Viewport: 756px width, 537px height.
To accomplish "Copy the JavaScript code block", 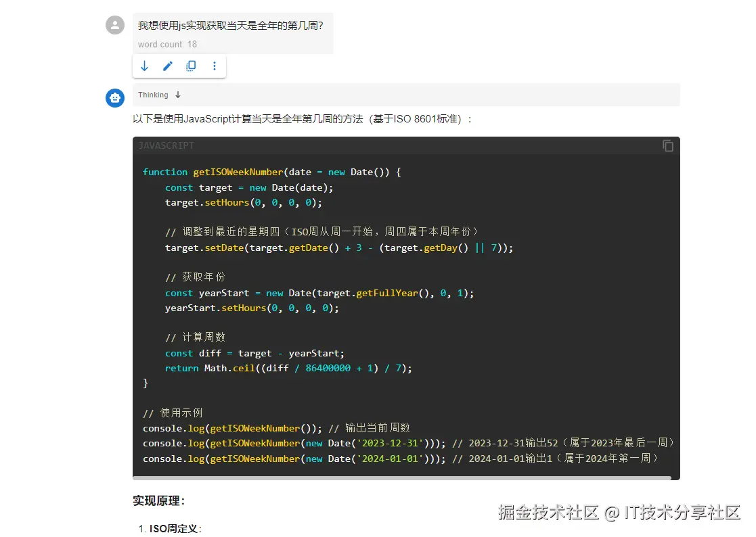I will 668,145.
